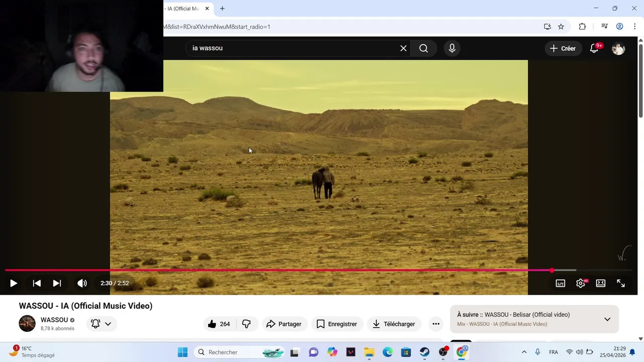Start voice search with the microphone
The height and width of the screenshot is (362, 644).
(x=452, y=48)
